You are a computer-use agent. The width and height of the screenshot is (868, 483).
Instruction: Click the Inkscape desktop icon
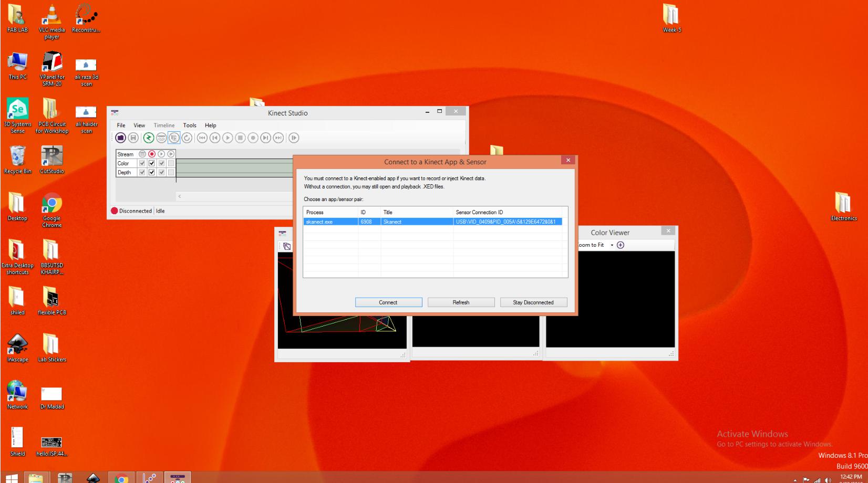[17, 348]
